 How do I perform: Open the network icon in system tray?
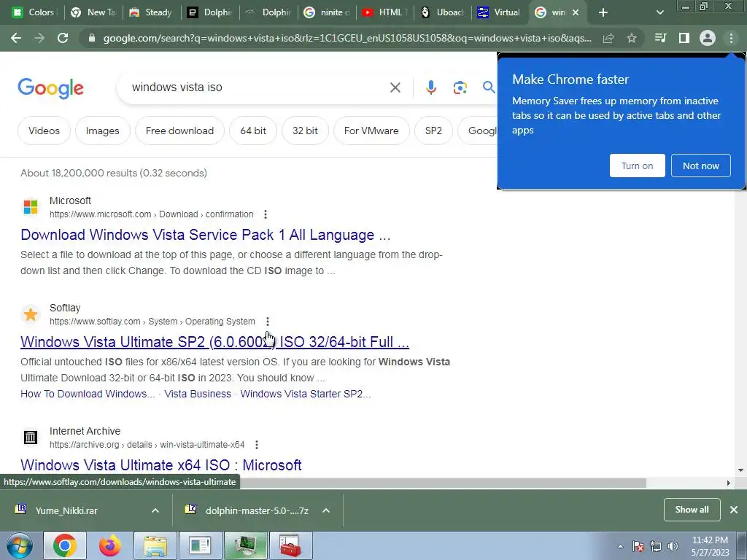656,546
